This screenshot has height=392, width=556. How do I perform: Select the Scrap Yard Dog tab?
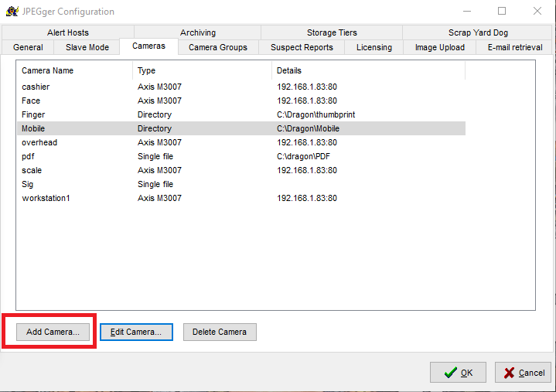pyautogui.click(x=478, y=32)
